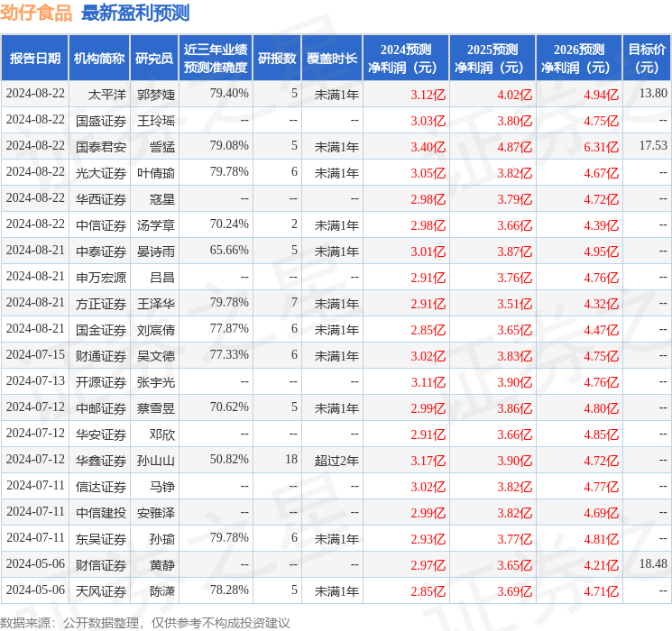Click target price 13.80
Viewport: 672px width, 631px height.
(x=653, y=93)
